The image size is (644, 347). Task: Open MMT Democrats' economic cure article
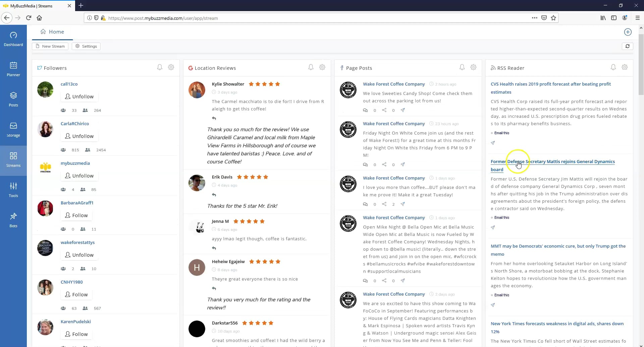[558, 250]
